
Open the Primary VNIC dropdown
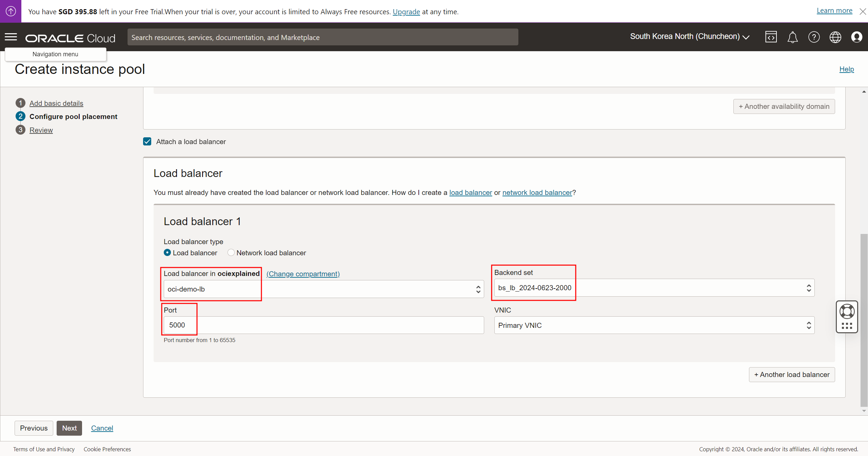click(x=654, y=325)
